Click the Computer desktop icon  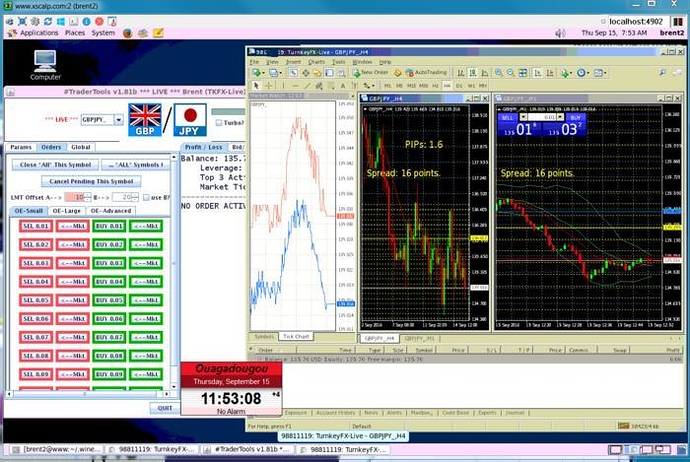[45, 65]
